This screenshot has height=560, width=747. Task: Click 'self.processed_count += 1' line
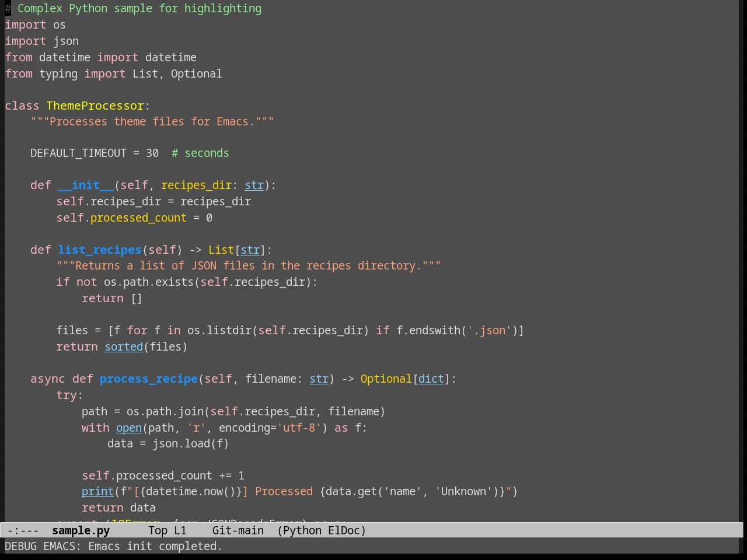[163, 475]
